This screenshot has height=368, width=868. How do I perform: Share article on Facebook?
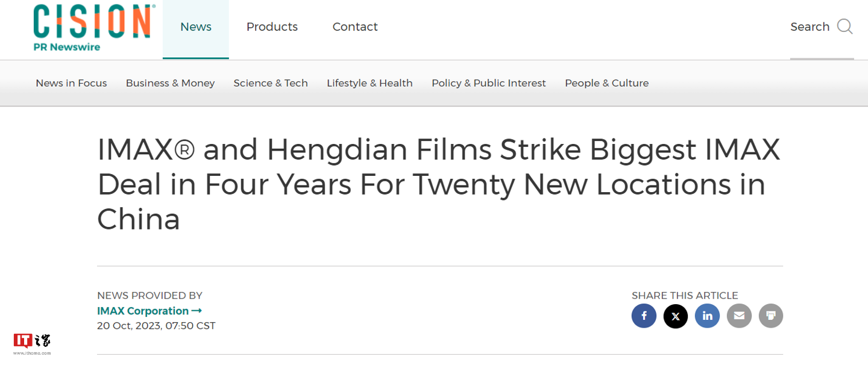(644, 316)
